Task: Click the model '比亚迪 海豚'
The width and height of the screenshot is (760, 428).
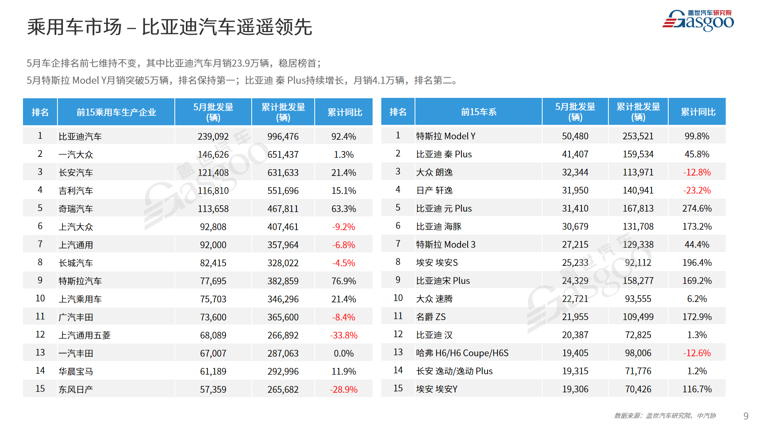Action: point(439,226)
